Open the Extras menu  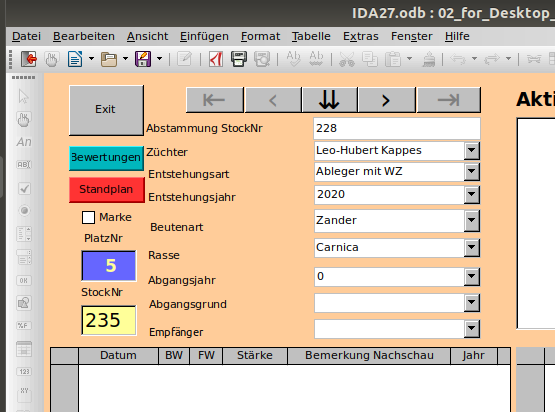(361, 36)
